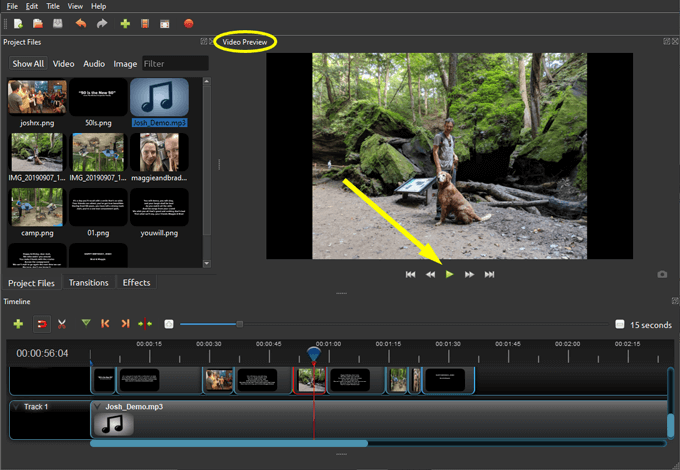680x470 pixels.
Task: Center the timeline on the playhead
Action: [x=145, y=324]
